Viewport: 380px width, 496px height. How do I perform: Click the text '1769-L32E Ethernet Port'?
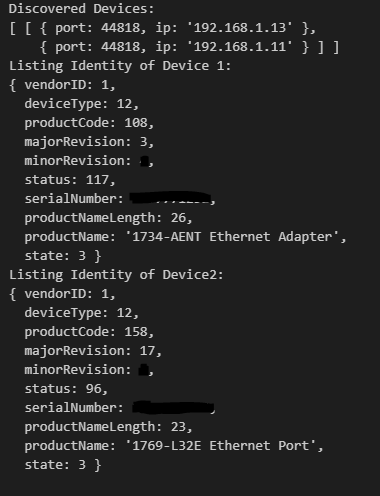pyautogui.click(x=221, y=446)
